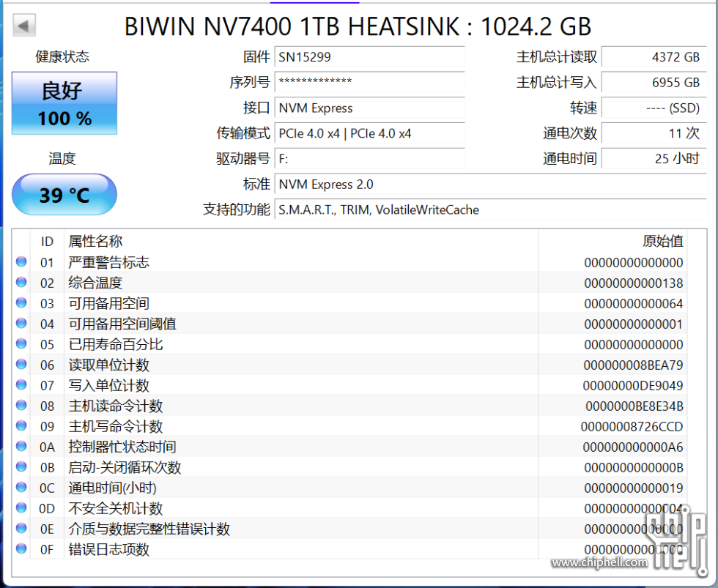718x588 pixels.
Task: Click raw value 0000000000001
Action: click(x=634, y=324)
